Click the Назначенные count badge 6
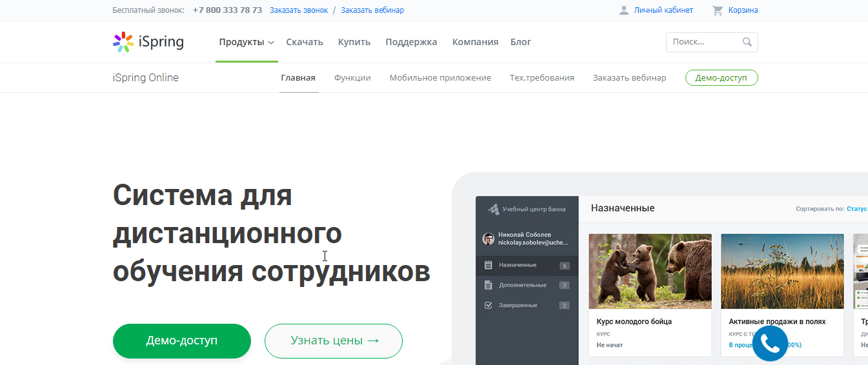This screenshot has height=365, width=868. 565,266
